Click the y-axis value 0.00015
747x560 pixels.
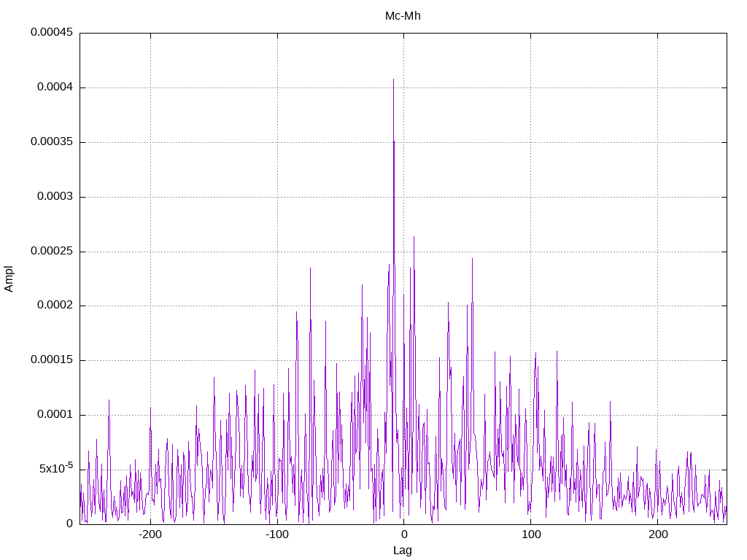click(52, 359)
